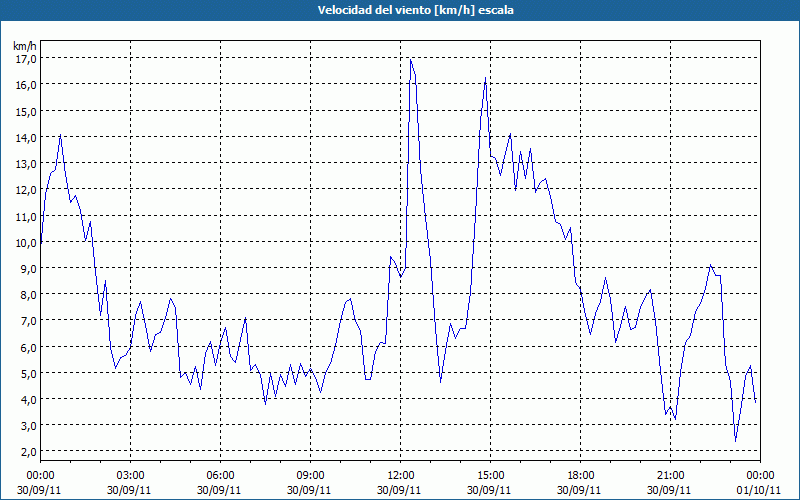Select the '18:00' time axis label
Viewport: 800px width, 500px height.
click(x=581, y=476)
